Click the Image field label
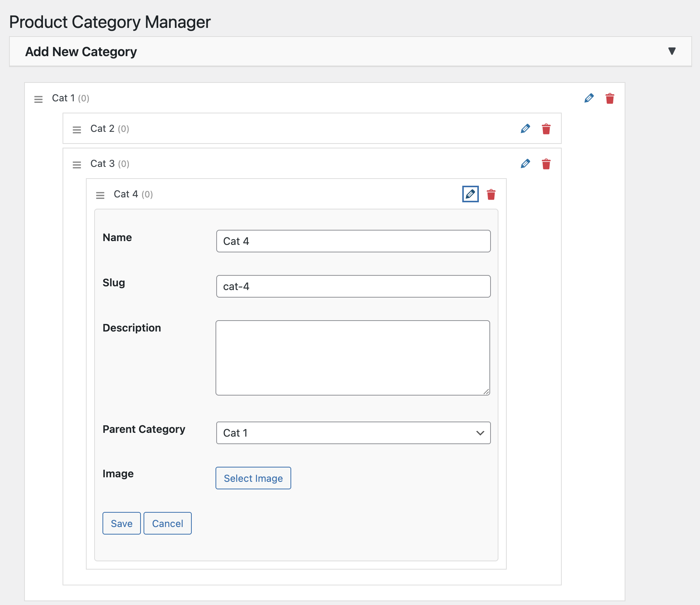Image resolution: width=700 pixels, height=605 pixels. 118,474
